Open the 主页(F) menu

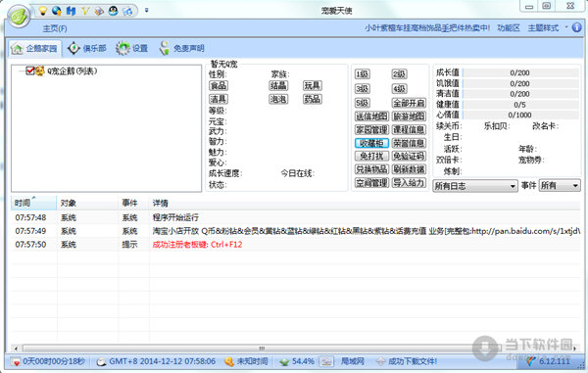[x=55, y=28]
